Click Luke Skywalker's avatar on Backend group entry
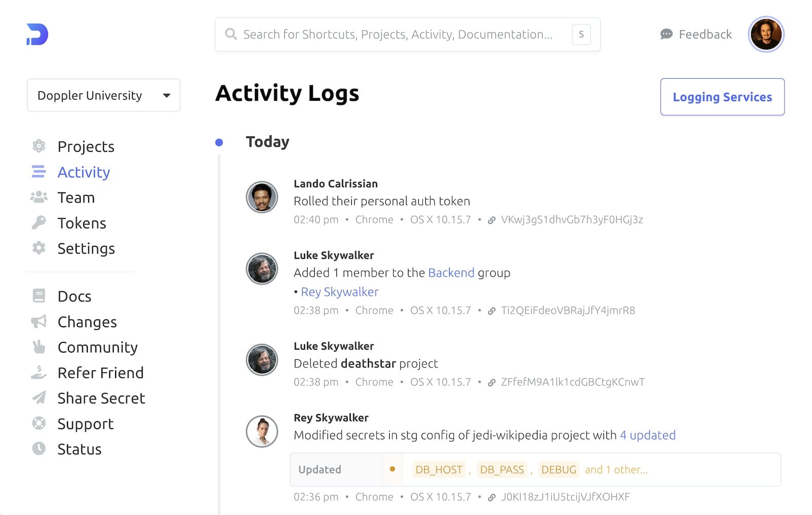Image resolution: width=812 pixels, height=515 pixels. point(262,268)
